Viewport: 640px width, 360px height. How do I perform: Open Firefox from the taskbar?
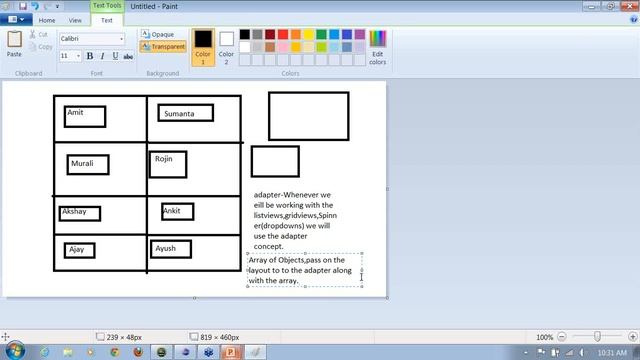click(138, 352)
